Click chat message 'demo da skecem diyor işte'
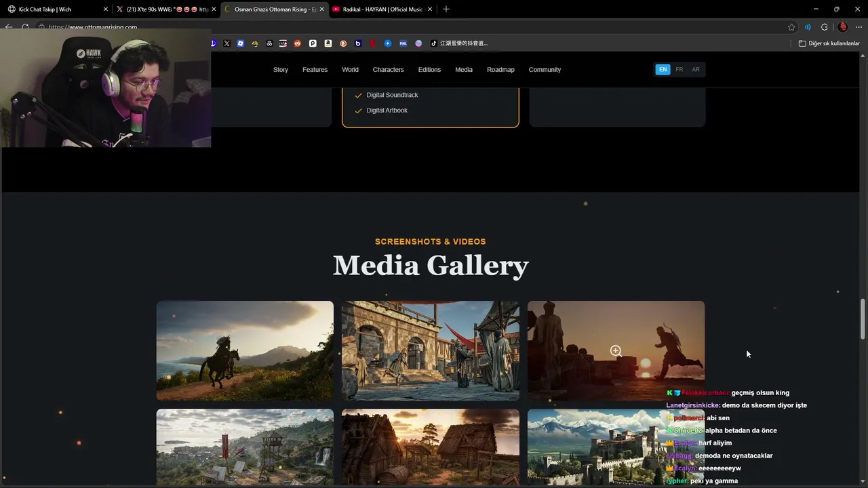868x488 pixels. pos(764,405)
